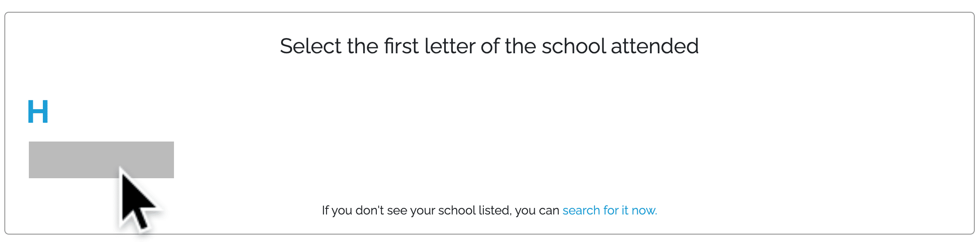
Task: Click the words 'you can' before the search link
Action: pos(537,211)
